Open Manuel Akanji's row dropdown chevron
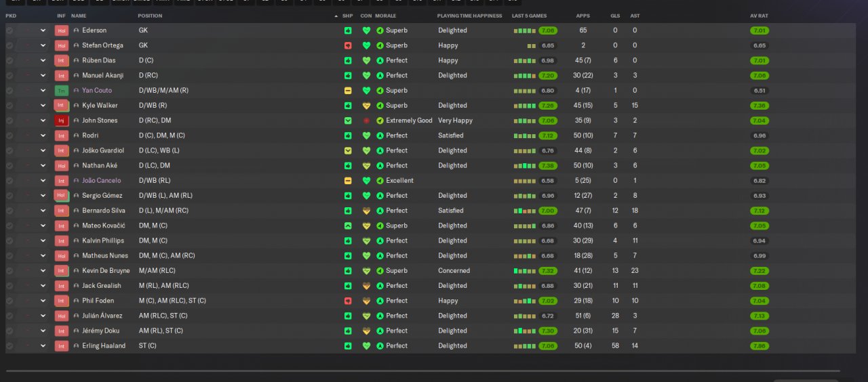This screenshot has height=382, width=868. (43, 76)
